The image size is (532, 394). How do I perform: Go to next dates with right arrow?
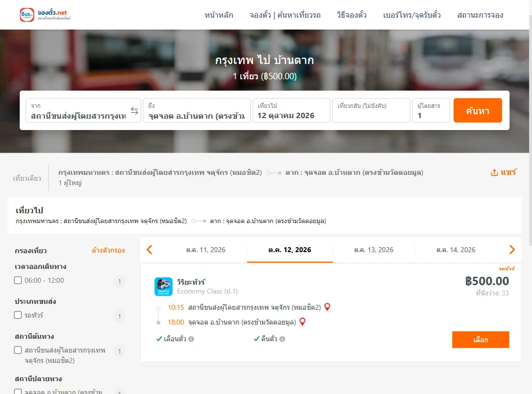tap(512, 250)
